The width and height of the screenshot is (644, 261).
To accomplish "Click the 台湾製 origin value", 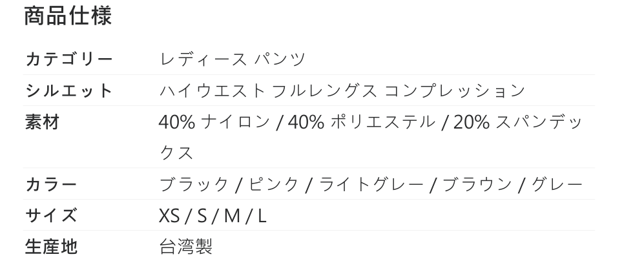I will click(x=186, y=247).
